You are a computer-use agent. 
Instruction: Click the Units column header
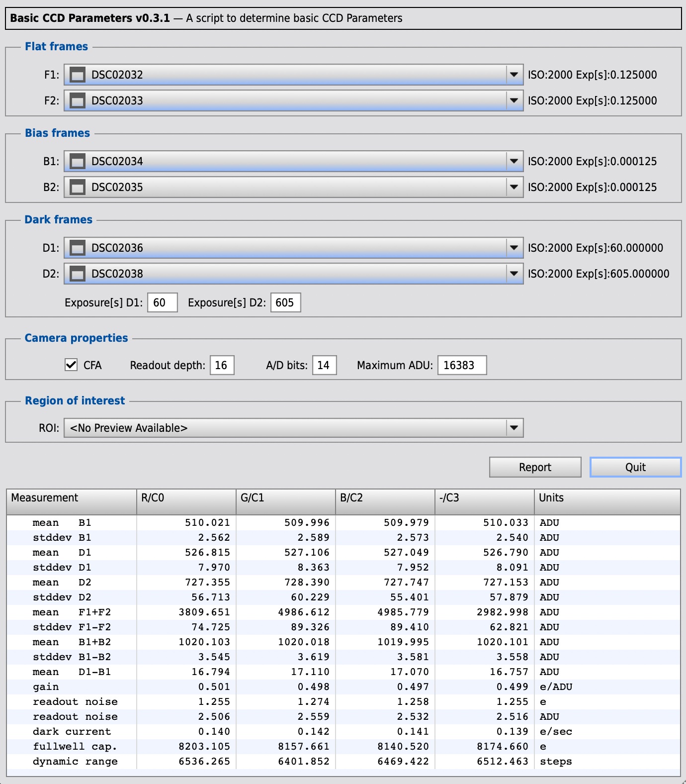click(x=606, y=498)
